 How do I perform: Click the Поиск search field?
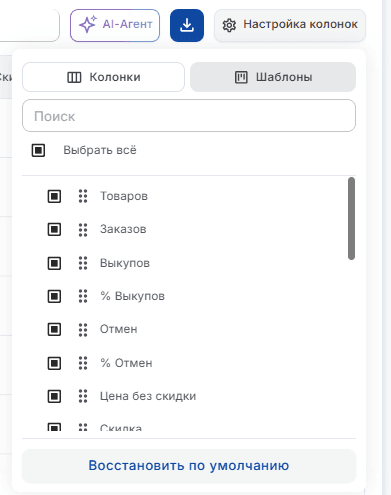click(x=189, y=115)
